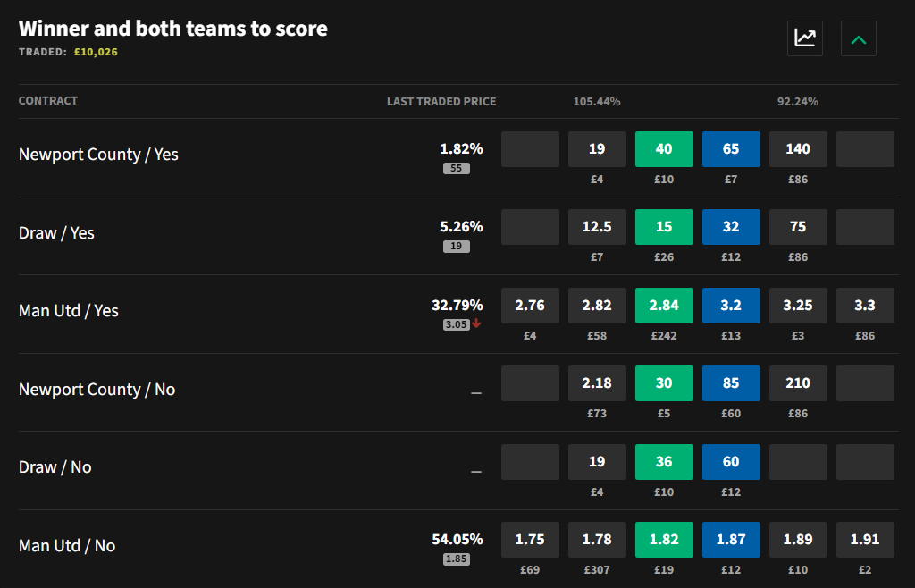Click the 3.3 price for Man Utd / Yes
Viewport: 915px width, 588px height.
pos(865,306)
